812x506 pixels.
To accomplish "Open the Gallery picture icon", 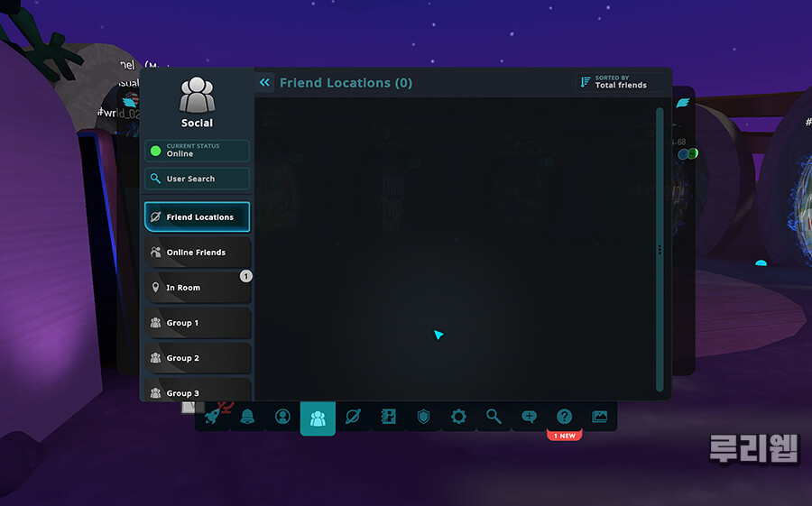I will [599, 417].
